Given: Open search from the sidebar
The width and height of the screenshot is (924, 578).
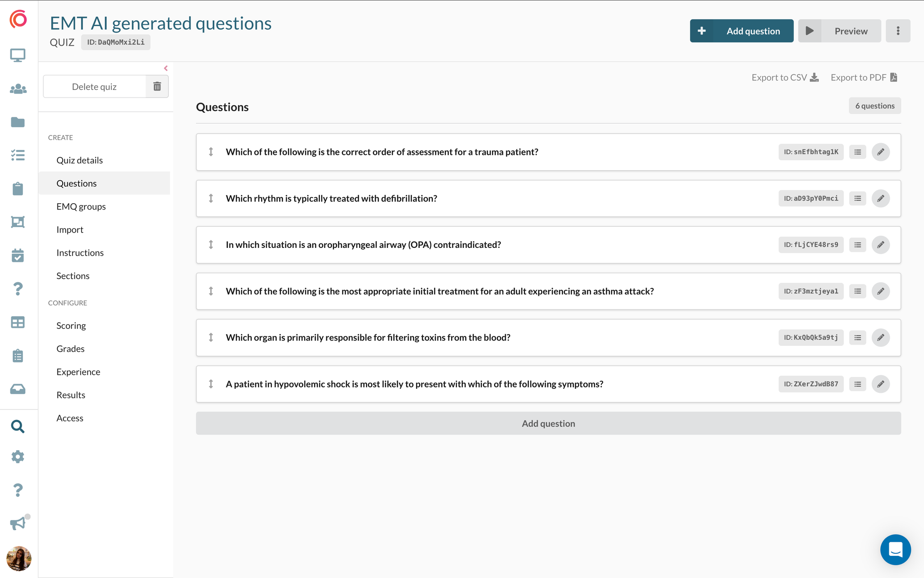Looking at the screenshot, I should tap(18, 426).
